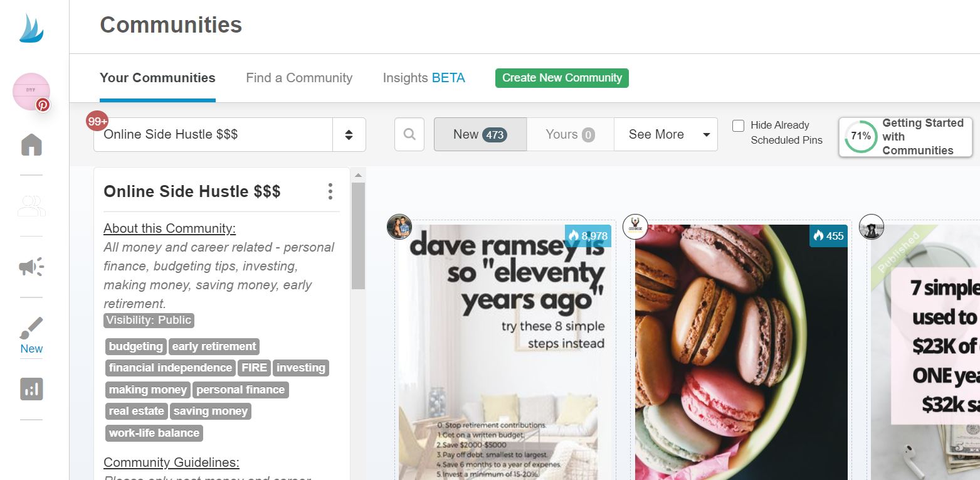Expand the See More dropdown
This screenshot has height=480, width=980.
[666, 134]
